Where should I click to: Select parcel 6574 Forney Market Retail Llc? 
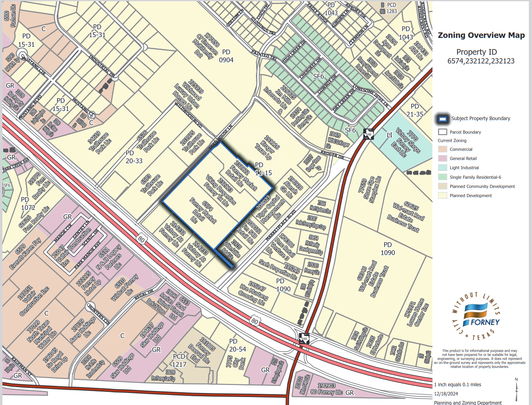tap(203, 211)
